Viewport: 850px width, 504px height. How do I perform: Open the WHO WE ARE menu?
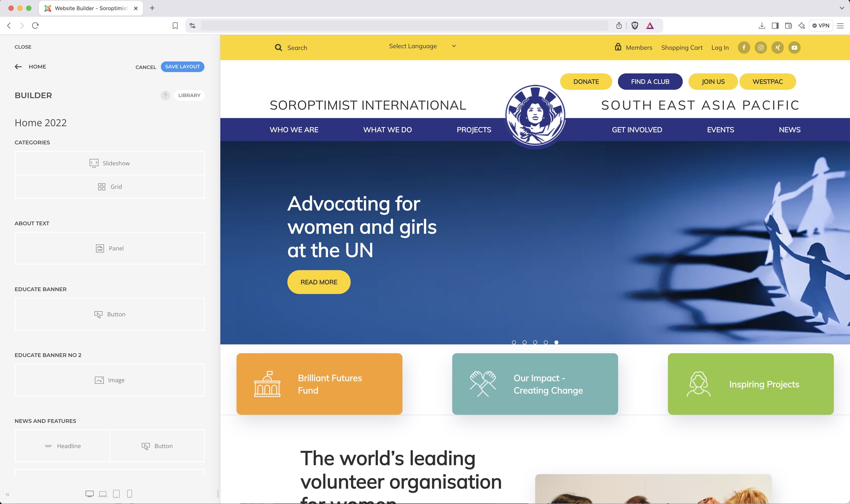click(x=294, y=130)
